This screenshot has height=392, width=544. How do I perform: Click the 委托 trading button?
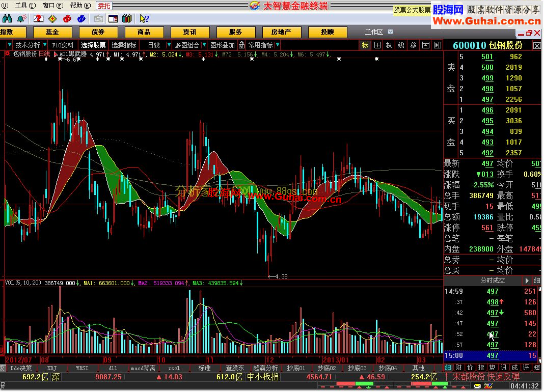(x=104, y=6)
